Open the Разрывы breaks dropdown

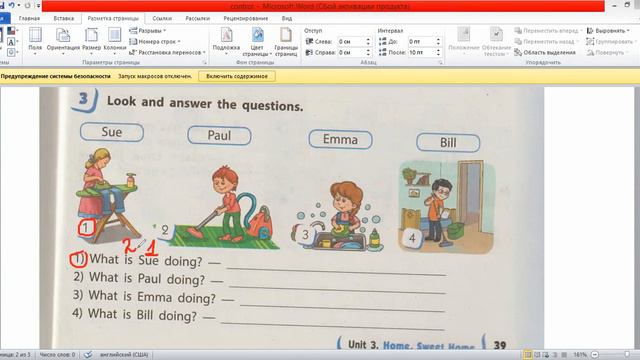tap(148, 31)
